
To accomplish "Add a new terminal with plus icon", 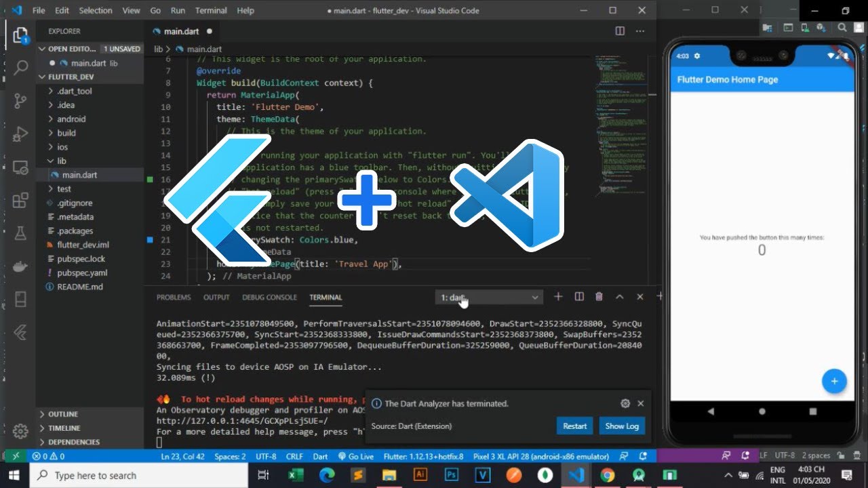I will (558, 297).
